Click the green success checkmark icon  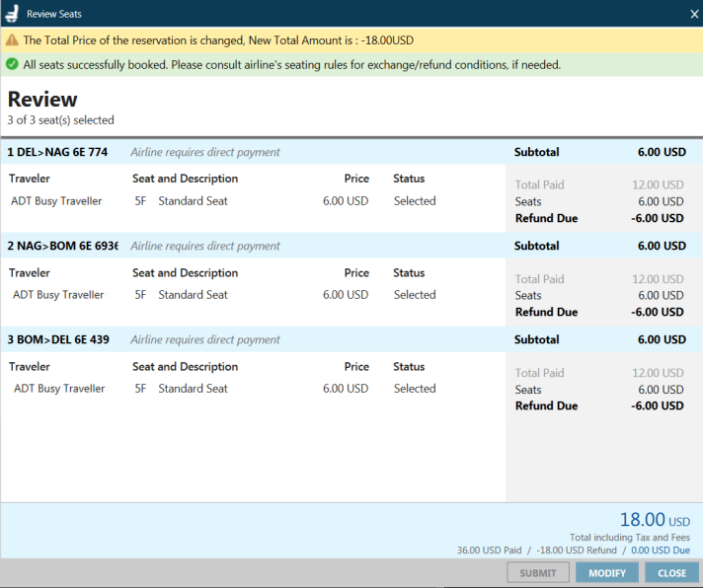click(x=12, y=65)
